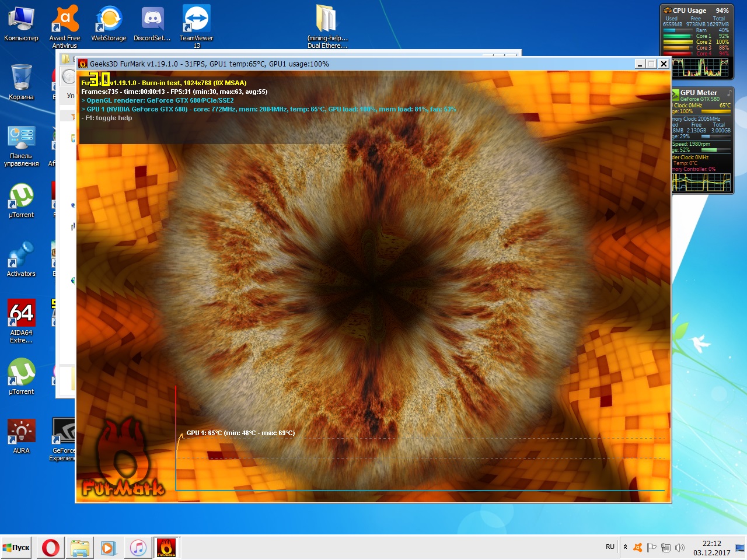Click the clock showing 22:12
The height and width of the screenshot is (560, 747).
coord(712,543)
